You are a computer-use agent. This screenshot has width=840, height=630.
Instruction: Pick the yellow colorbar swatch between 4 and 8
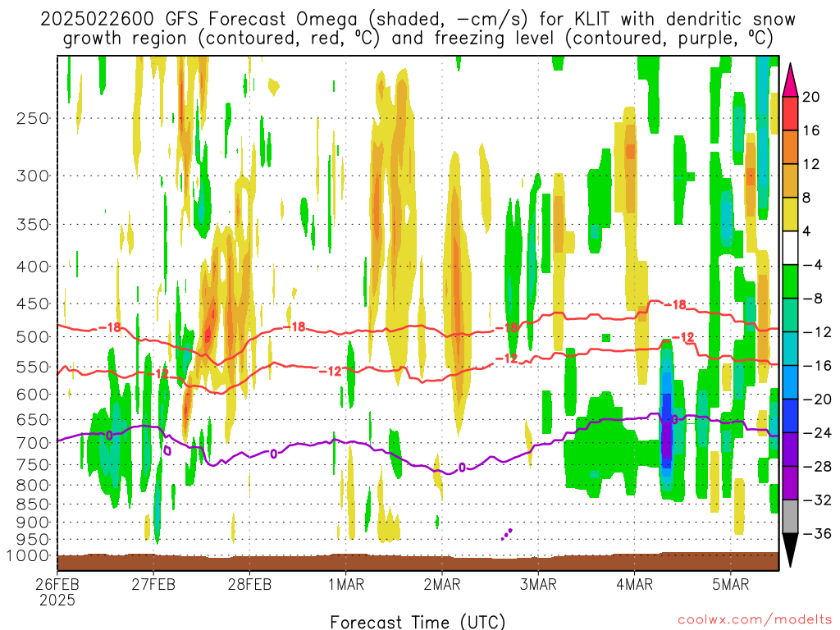pos(790,214)
